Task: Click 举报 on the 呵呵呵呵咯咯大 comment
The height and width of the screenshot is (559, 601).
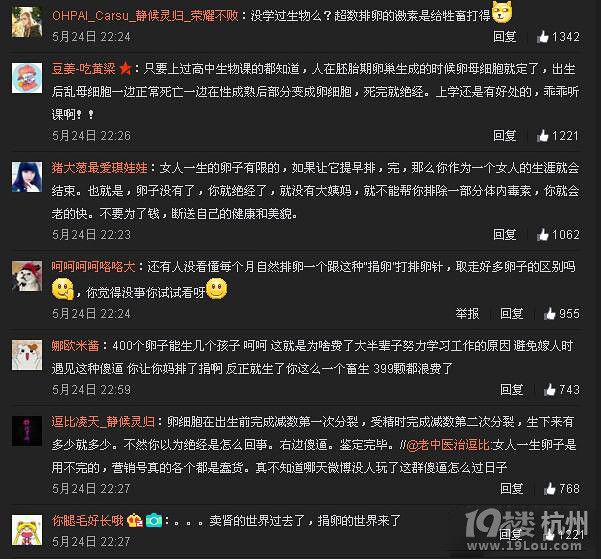Action: pyautogui.click(x=467, y=314)
